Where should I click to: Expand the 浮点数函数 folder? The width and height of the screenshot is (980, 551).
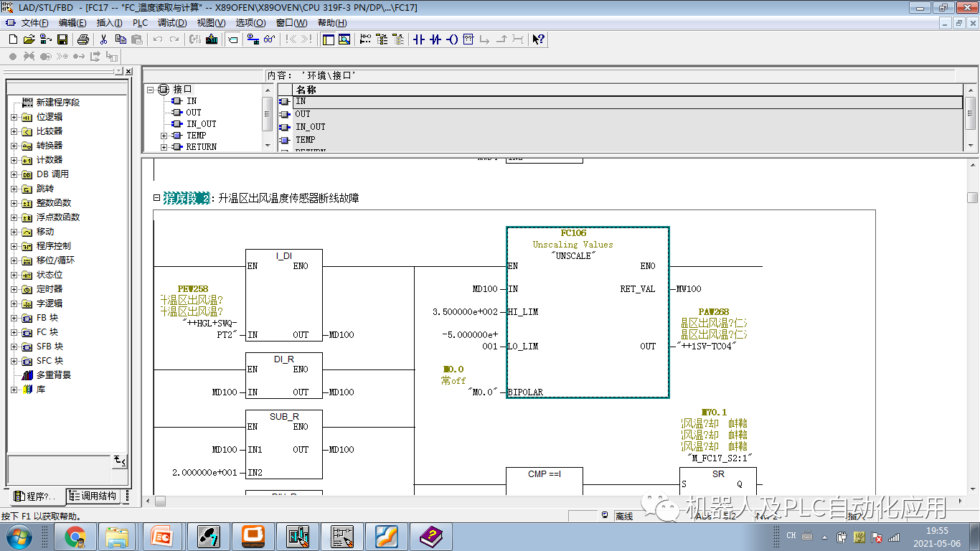click(x=14, y=217)
